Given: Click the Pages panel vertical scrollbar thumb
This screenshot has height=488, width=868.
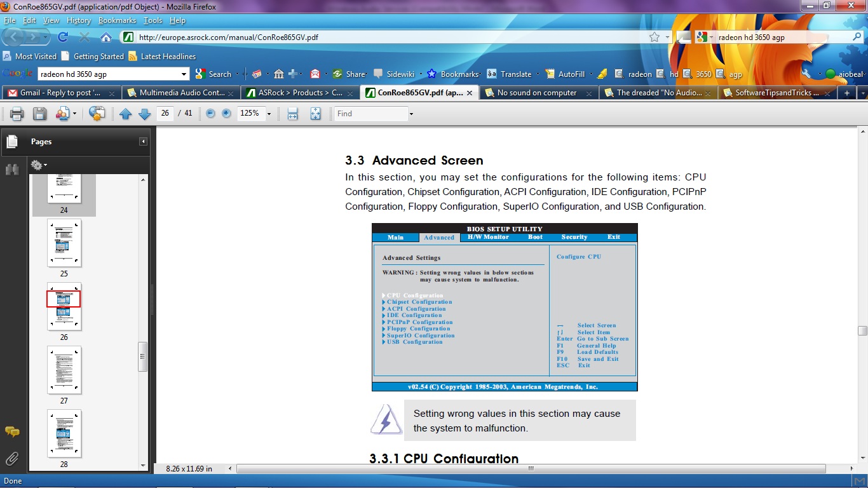Looking at the screenshot, I should [143, 356].
